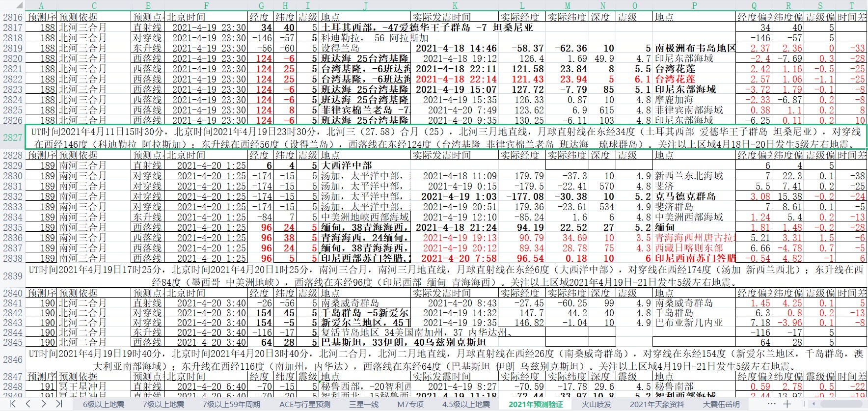Go to the M7专项 sheet
The height and width of the screenshot is (411, 868).
pyautogui.click(x=410, y=405)
